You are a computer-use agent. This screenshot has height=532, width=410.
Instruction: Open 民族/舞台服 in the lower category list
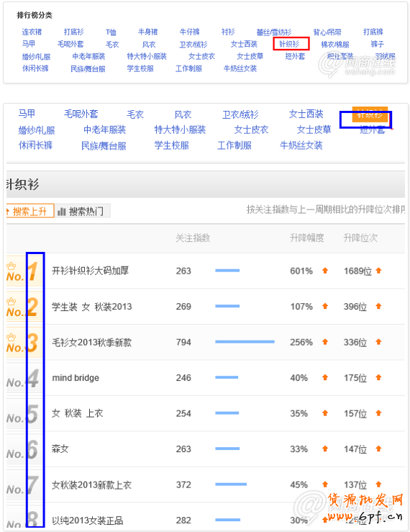(x=104, y=146)
